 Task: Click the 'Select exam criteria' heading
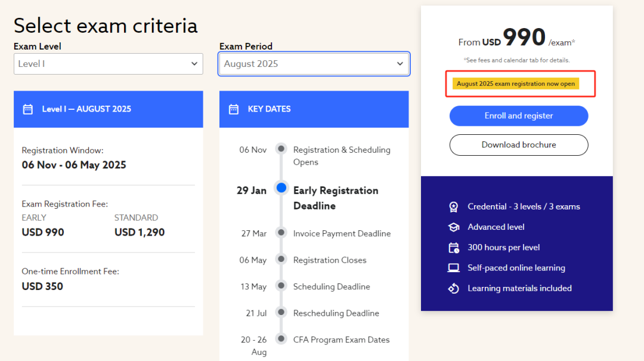(106, 26)
